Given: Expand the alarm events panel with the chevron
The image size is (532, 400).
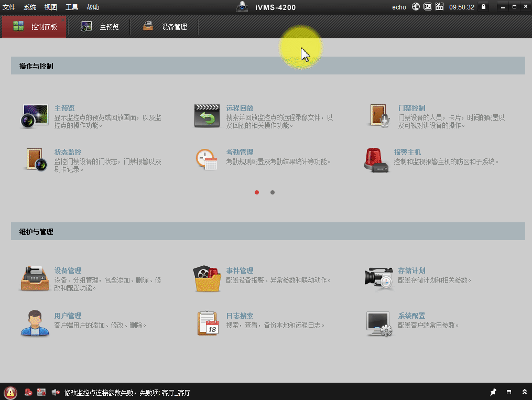Looking at the screenshot, I should coord(525,392).
